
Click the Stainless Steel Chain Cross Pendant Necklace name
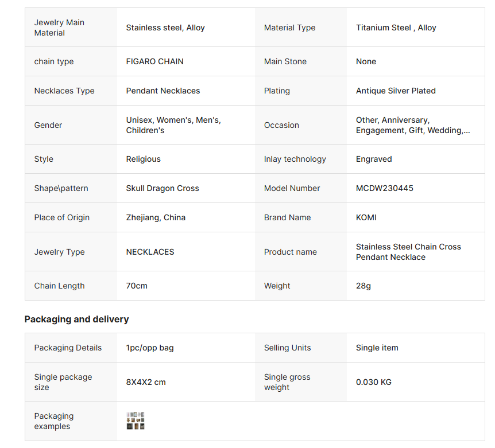pyautogui.click(x=408, y=252)
